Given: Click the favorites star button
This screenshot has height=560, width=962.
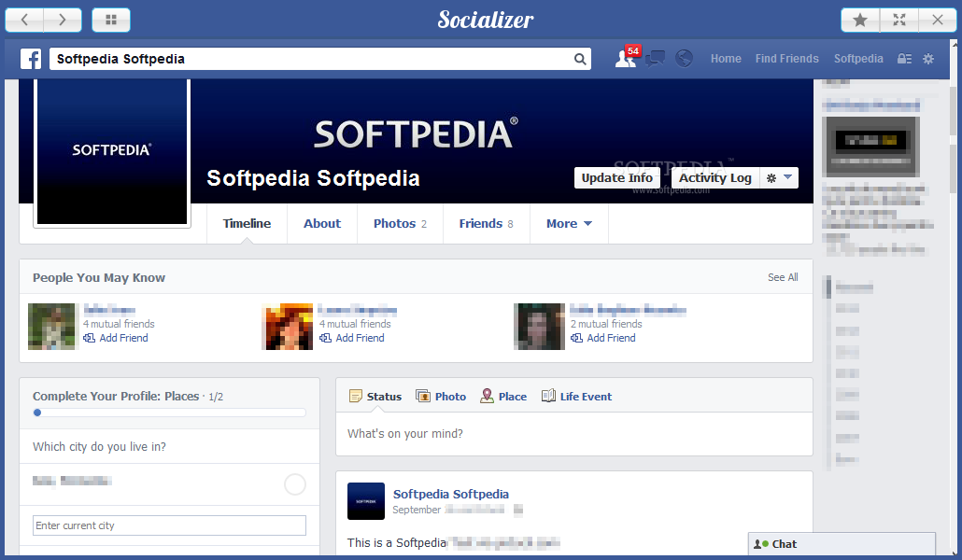Looking at the screenshot, I should click(x=860, y=20).
